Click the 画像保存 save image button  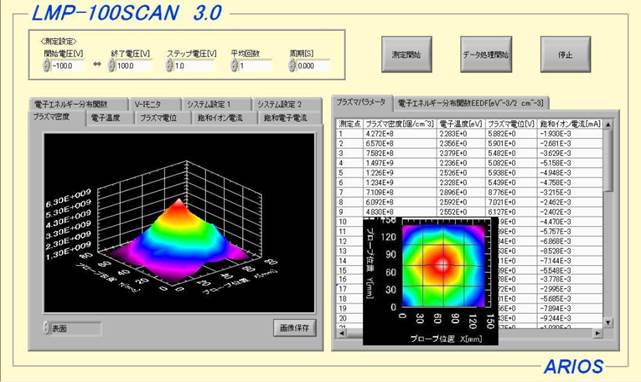[294, 328]
